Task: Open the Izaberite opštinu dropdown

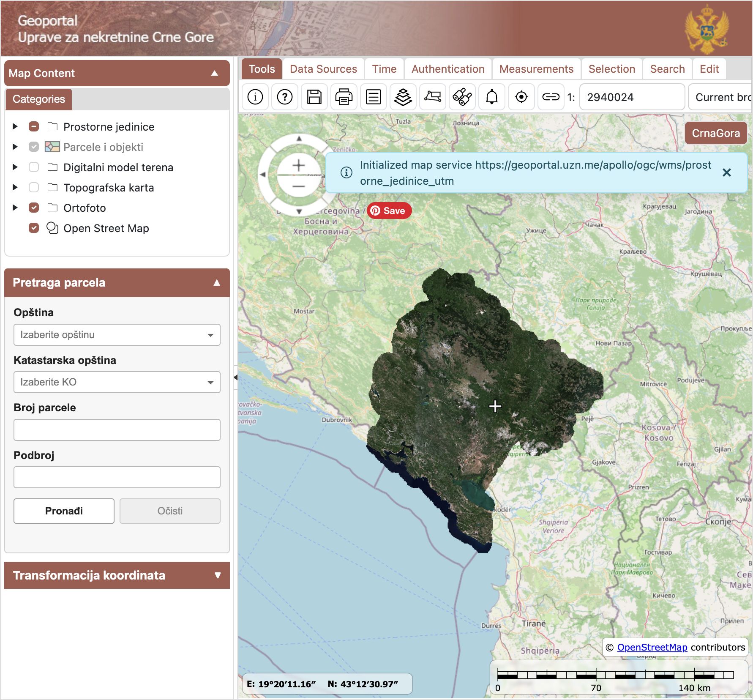Action: pyautogui.click(x=117, y=335)
